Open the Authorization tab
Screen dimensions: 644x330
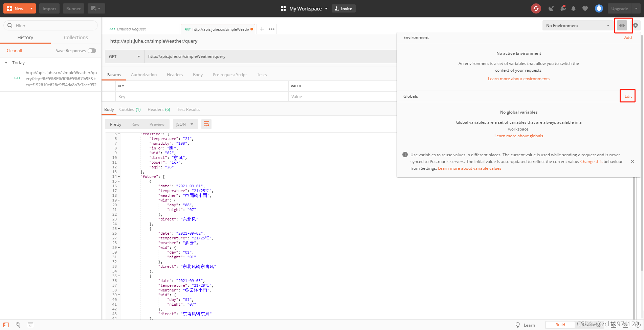point(144,75)
